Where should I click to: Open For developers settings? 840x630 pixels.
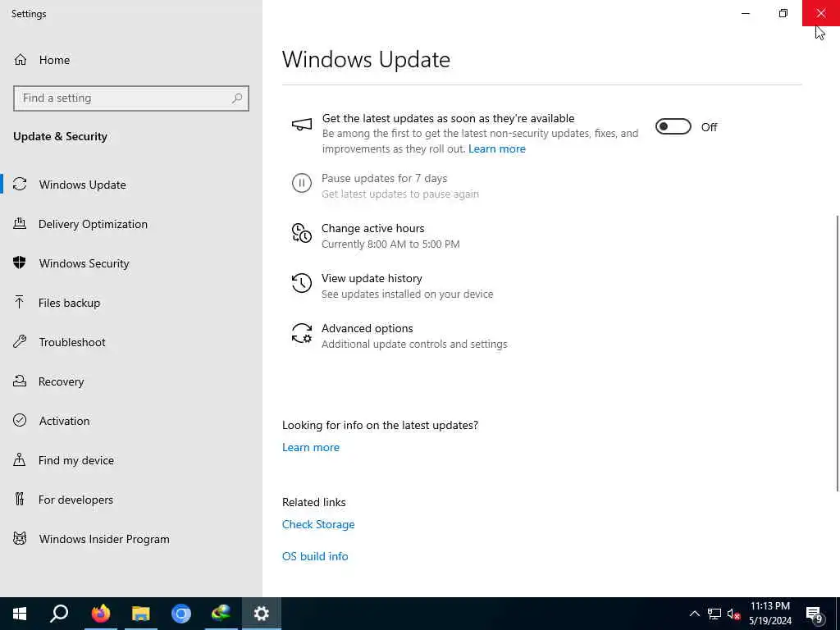point(131,500)
